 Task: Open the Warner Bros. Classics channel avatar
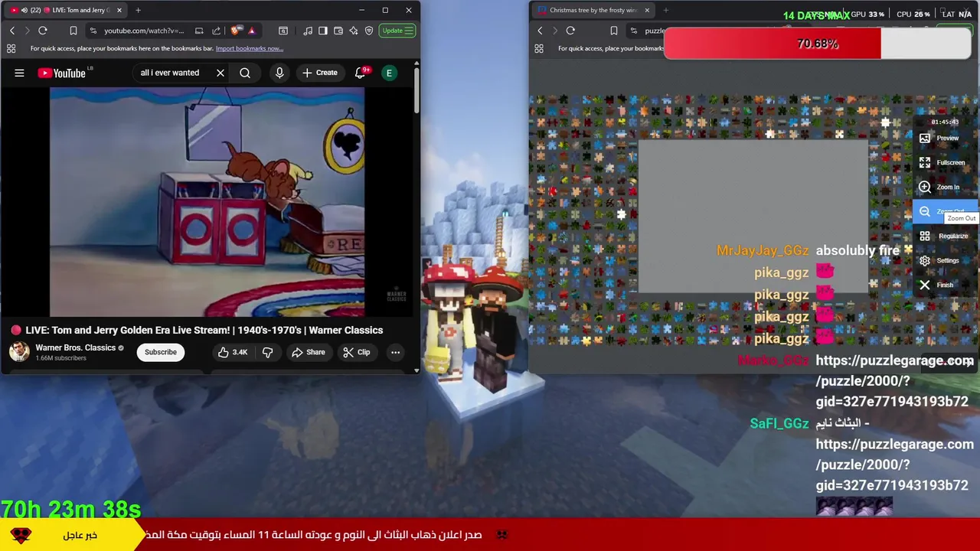[x=19, y=352]
